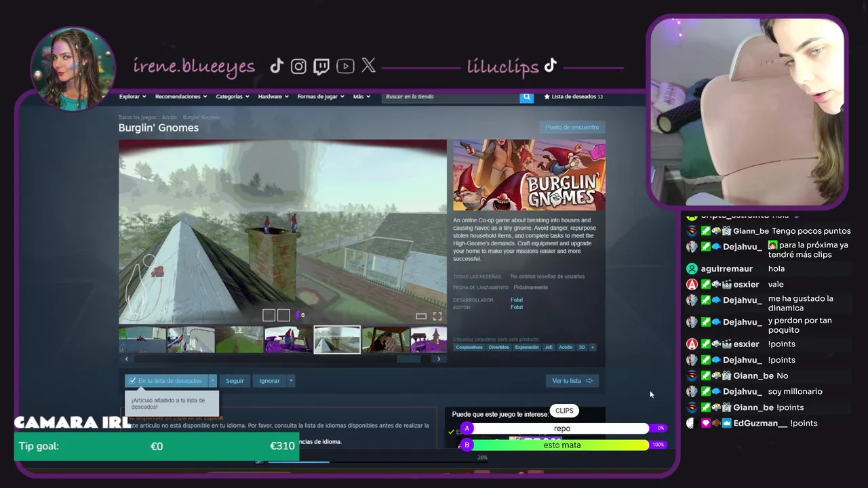Click the Seguir button
Screen dimensions: 868x488
tap(235, 381)
